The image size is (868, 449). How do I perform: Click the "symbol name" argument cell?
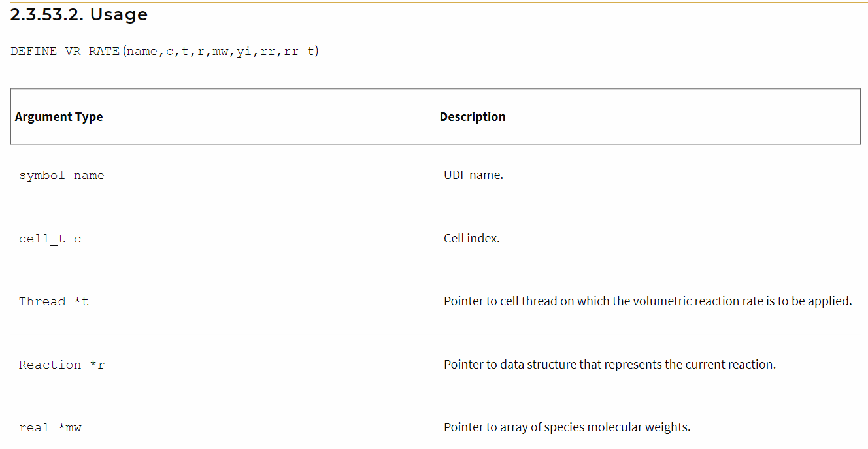61,175
